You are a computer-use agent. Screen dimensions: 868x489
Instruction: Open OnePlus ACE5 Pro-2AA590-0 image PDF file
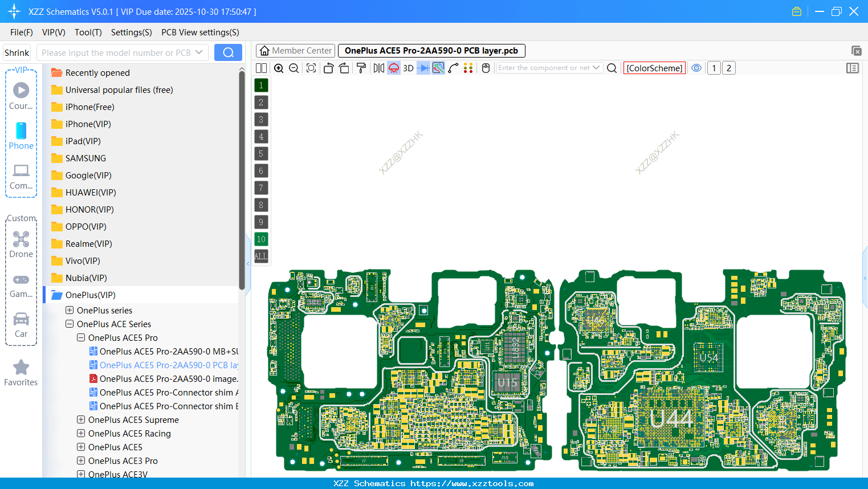(x=164, y=378)
